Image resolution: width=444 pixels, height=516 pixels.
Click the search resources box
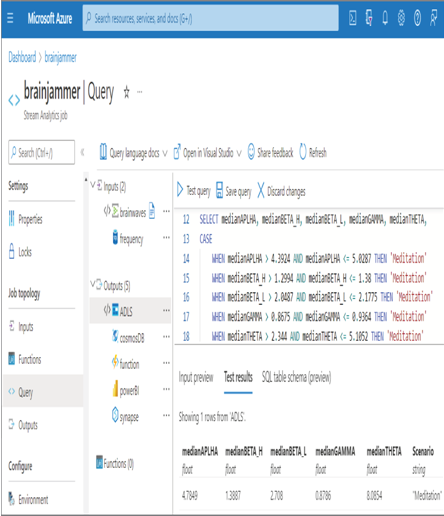pos(211,18)
